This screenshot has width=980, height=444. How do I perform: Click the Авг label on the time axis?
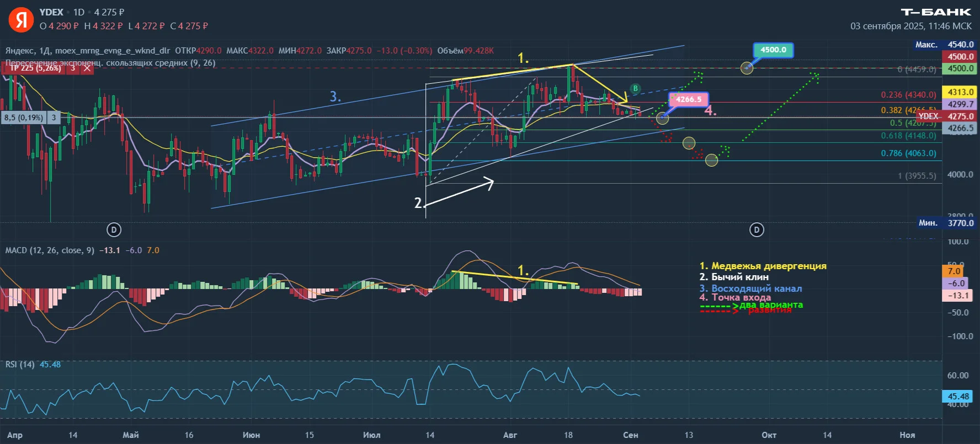(x=510, y=435)
